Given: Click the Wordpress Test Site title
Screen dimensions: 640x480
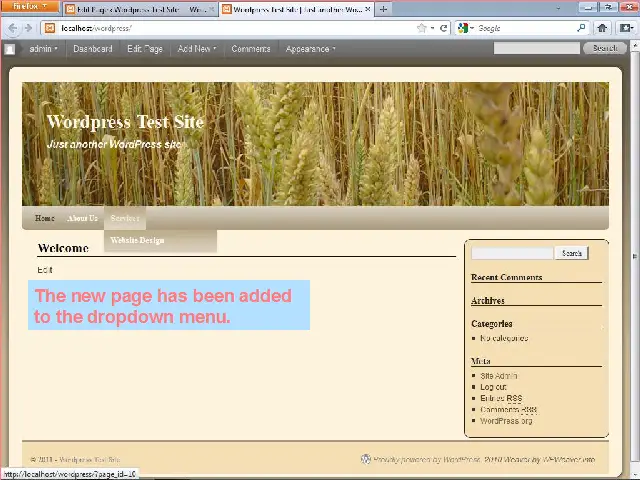Looking at the screenshot, I should pos(125,122).
